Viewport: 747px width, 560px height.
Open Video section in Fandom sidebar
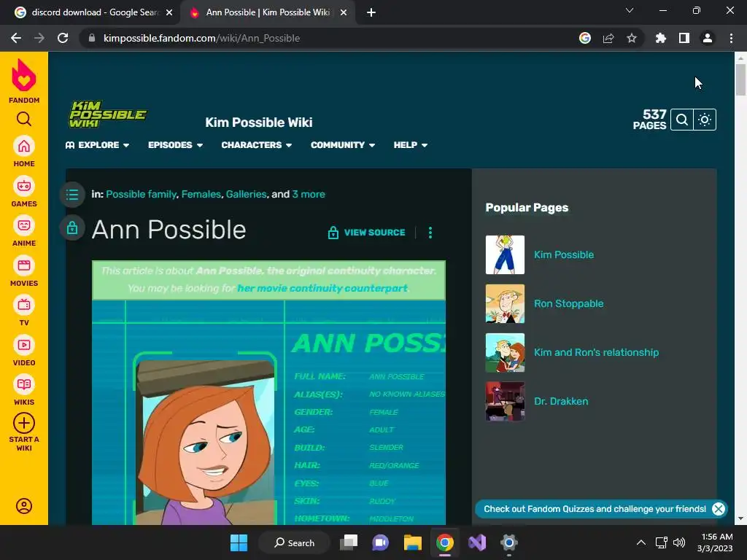(24, 351)
